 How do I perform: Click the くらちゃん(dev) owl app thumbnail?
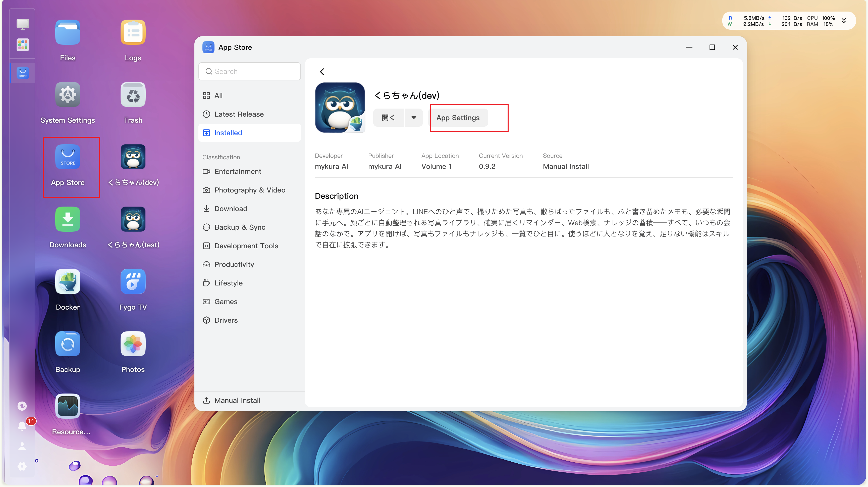click(x=340, y=108)
